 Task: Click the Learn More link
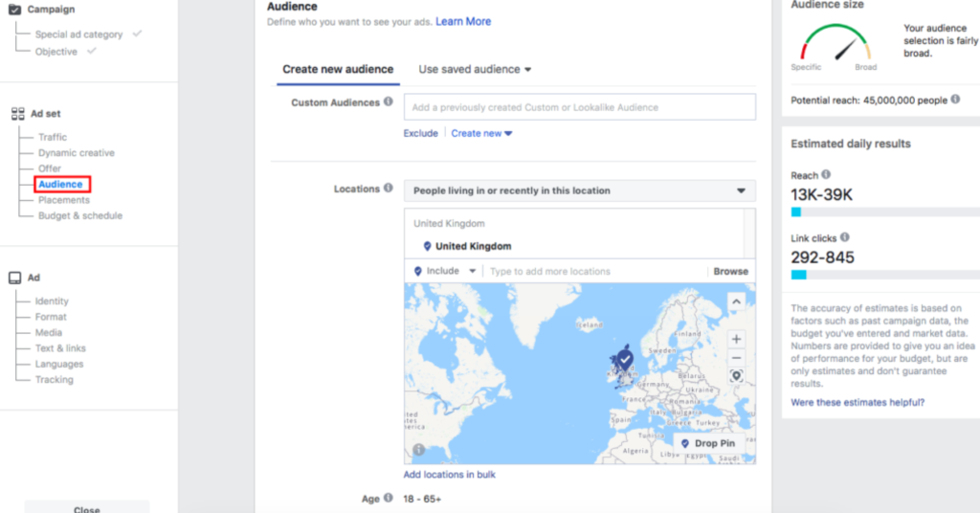tap(463, 21)
